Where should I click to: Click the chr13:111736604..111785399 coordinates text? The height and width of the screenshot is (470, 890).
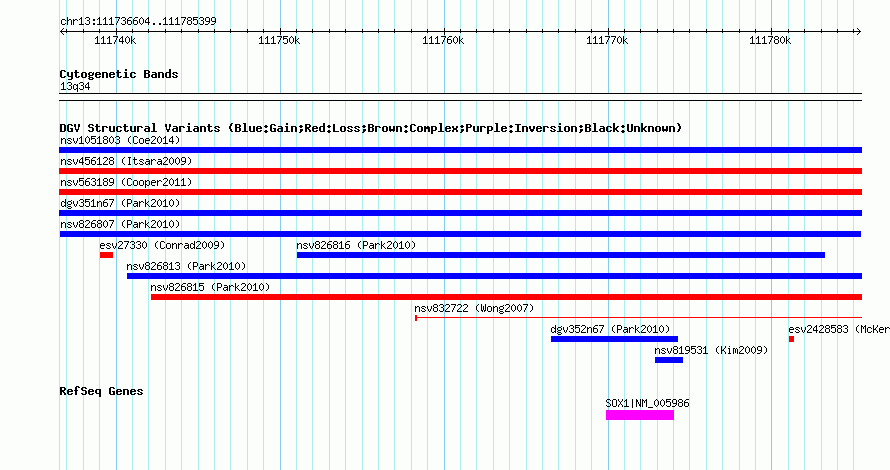[x=138, y=22]
